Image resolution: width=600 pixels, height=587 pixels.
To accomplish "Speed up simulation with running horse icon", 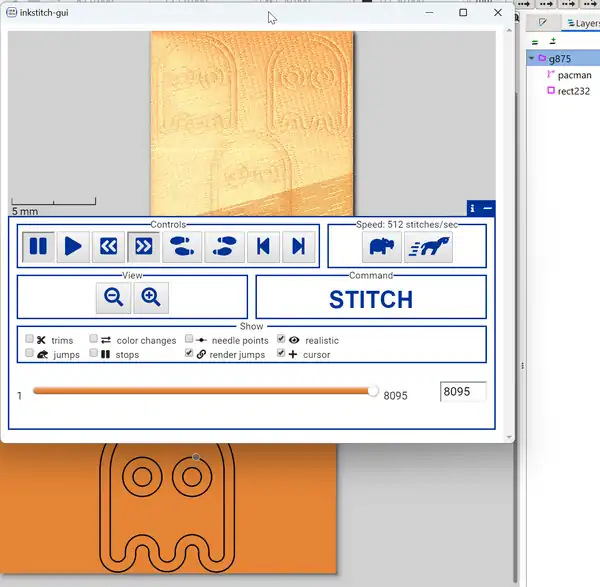I will [428, 247].
